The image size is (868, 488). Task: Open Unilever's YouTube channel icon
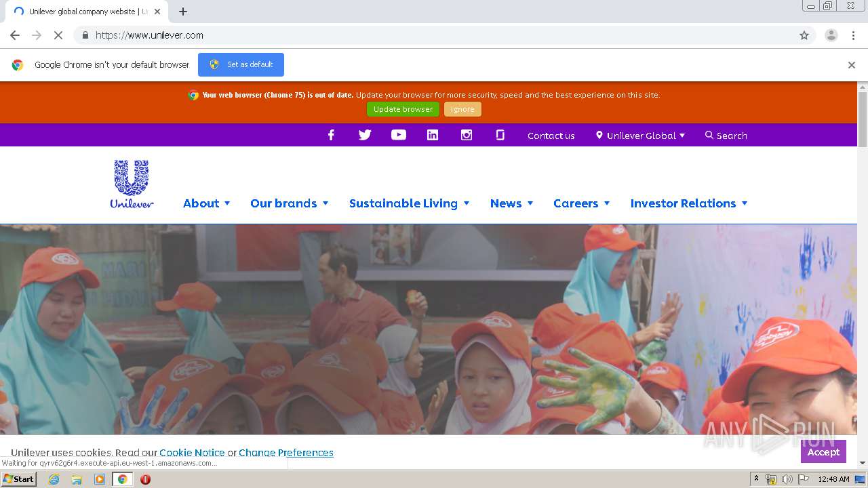(x=399, y=135)
